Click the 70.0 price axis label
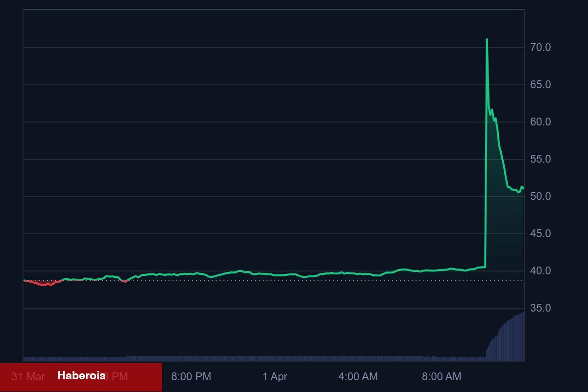This screenshot has width=588, height=392. tap(540, 48)
